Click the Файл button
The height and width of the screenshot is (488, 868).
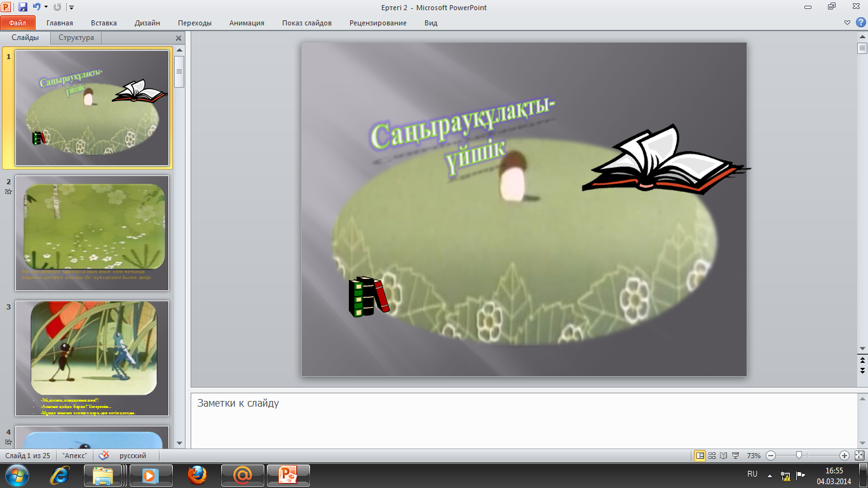17,23
